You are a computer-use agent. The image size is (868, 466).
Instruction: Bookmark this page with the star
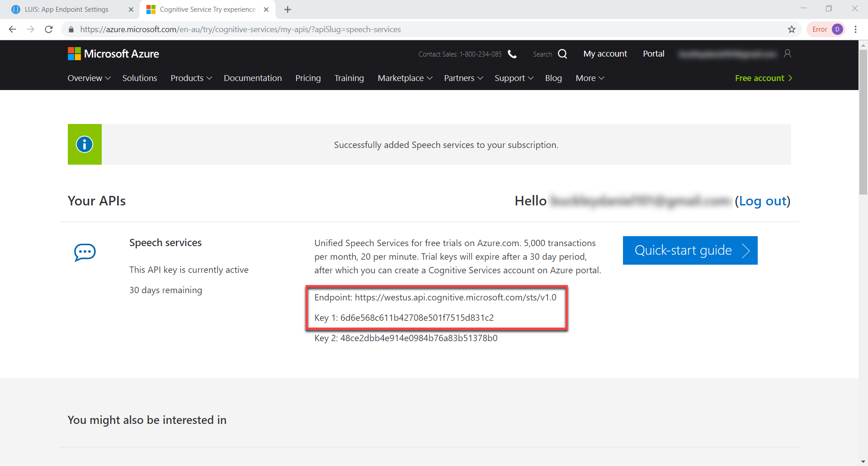pyautogui.click(x=792, y=29)
